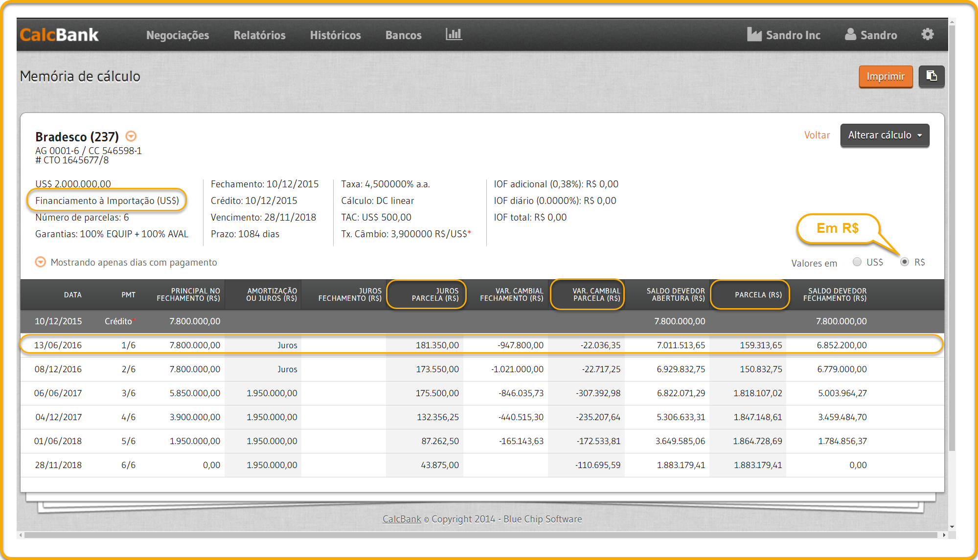The width and height of the screenshot is (978, 560).
Task: Open the Alterar cálculo dropdown
Action: pos(885,135)
